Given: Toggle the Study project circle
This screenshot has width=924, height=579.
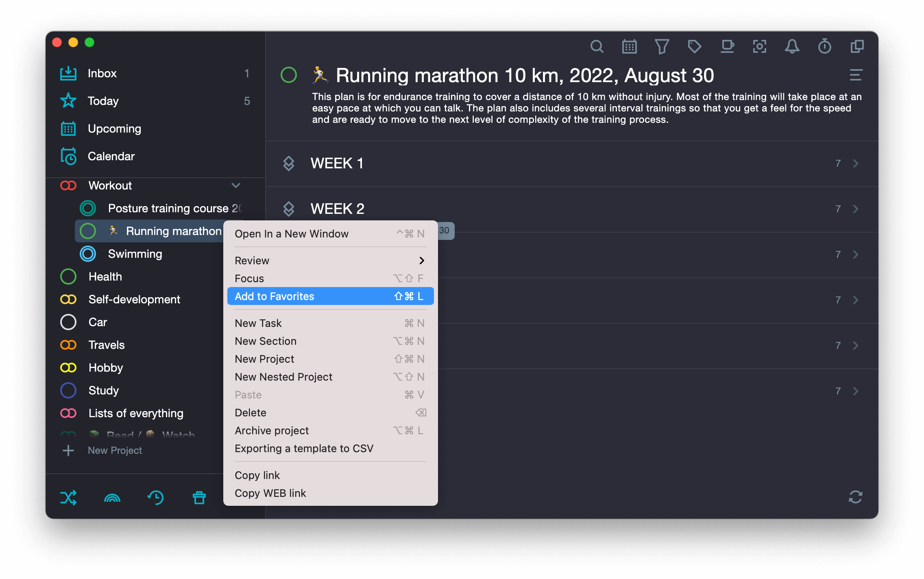Looking at the screenshot, I should click(x=68, y=391).
